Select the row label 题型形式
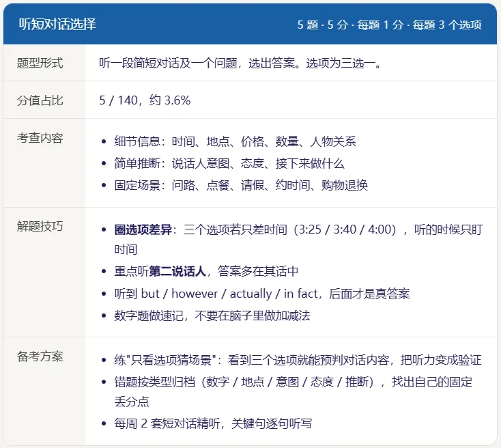501x448 pixels. [x=40, y=63]
